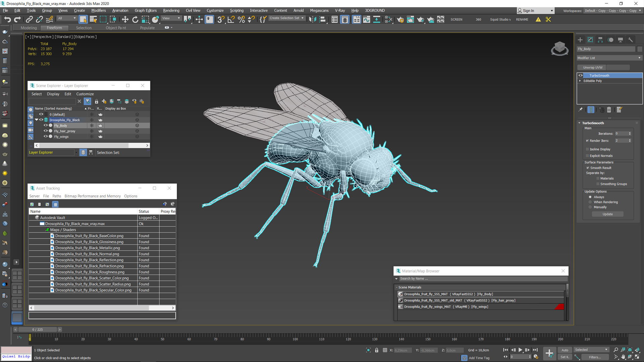Activate the Select and Link tool
Viewport: 644px width, 362px height.
point(29,19)
